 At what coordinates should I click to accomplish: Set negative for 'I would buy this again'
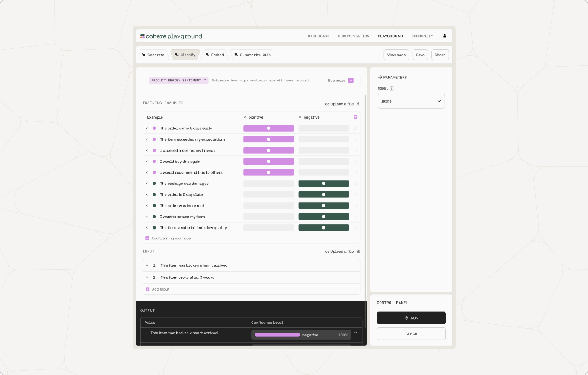[x=324, y=162]
